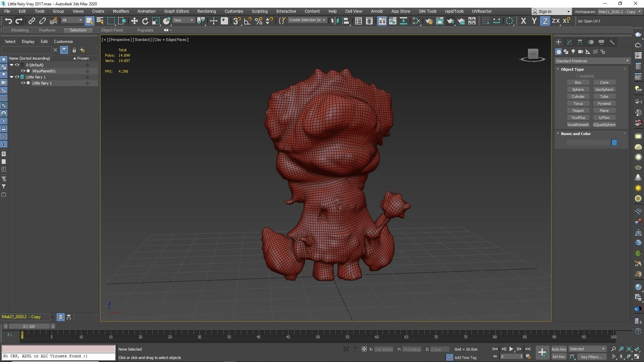Collapse the Little fairy 1 layer tree

12,77
